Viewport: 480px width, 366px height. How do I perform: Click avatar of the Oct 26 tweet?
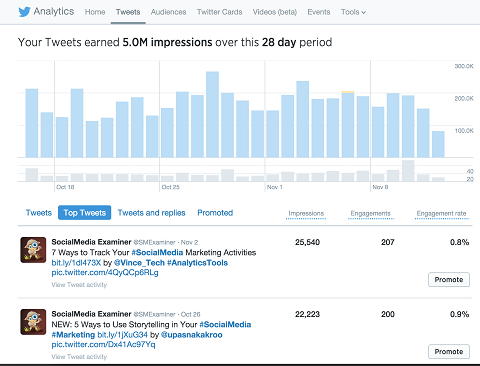(33, 322)
